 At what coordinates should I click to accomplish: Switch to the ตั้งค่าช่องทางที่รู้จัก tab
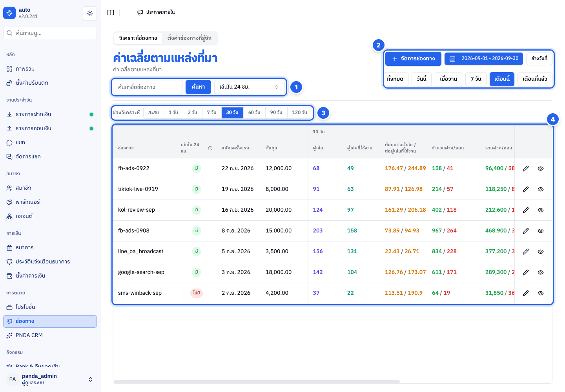point(190,38)
